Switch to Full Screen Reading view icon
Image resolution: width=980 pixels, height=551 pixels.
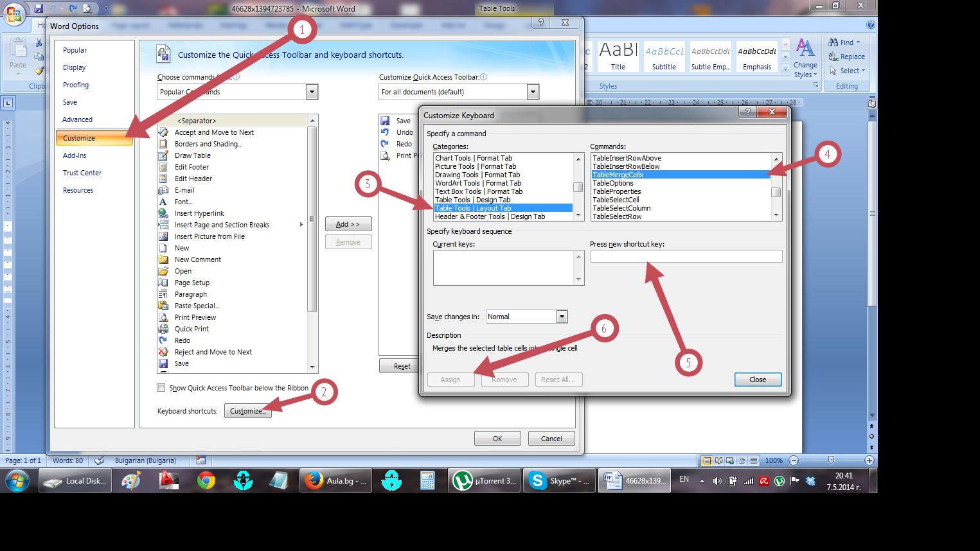(719, 460)
